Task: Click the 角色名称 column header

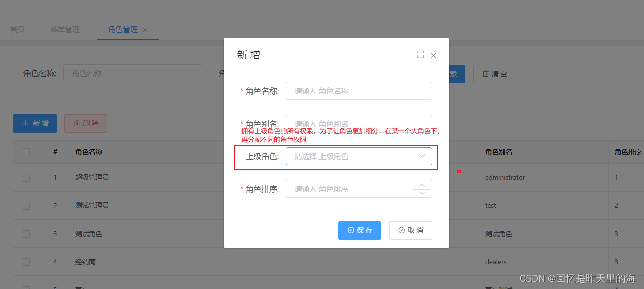Action: point(89,152)
